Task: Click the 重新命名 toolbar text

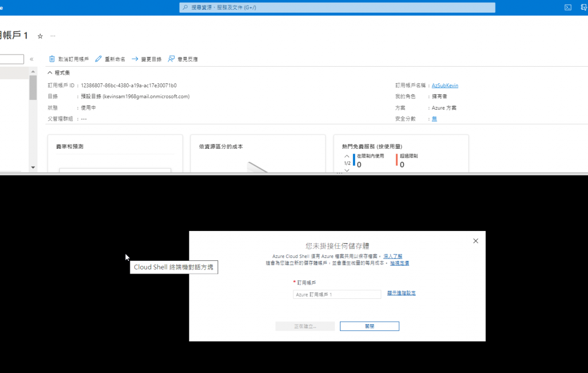Action: (115, 59)
